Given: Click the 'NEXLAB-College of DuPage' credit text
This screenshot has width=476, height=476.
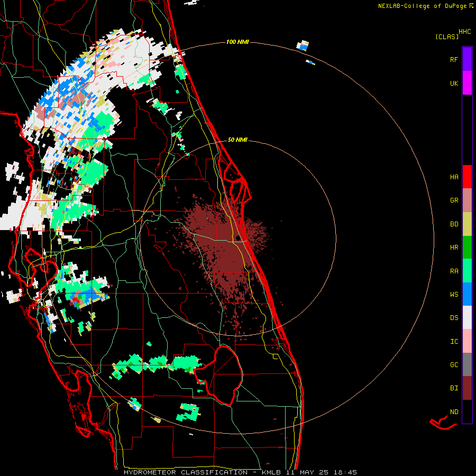Looking at the screenshot, I should pyautogui.click(x=422, y=6).
